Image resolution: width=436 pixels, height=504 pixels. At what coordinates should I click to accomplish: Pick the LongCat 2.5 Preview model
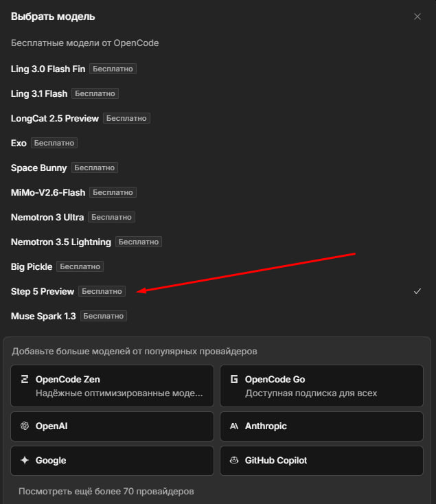[216, 118]
